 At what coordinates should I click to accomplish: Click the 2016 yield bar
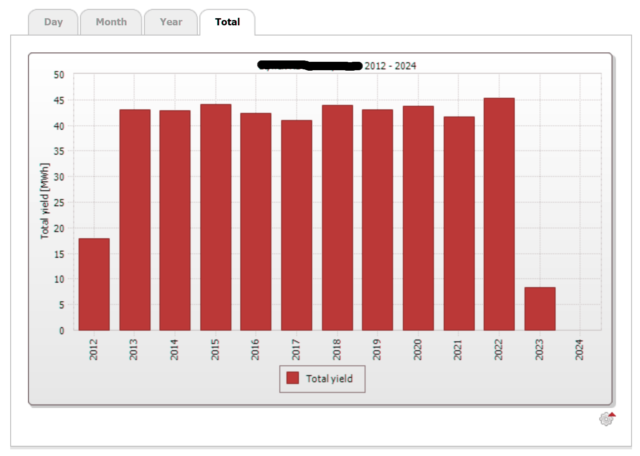pos(256,222)
